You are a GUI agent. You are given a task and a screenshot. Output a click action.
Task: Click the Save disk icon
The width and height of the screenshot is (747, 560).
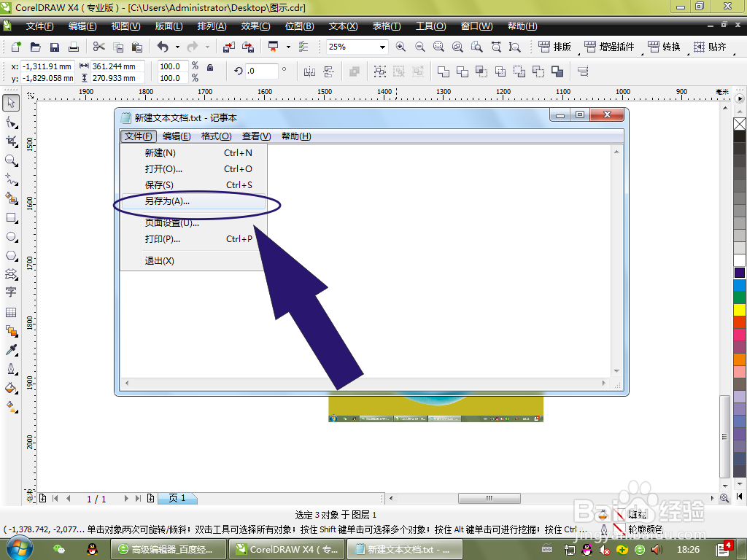[54, 47]
